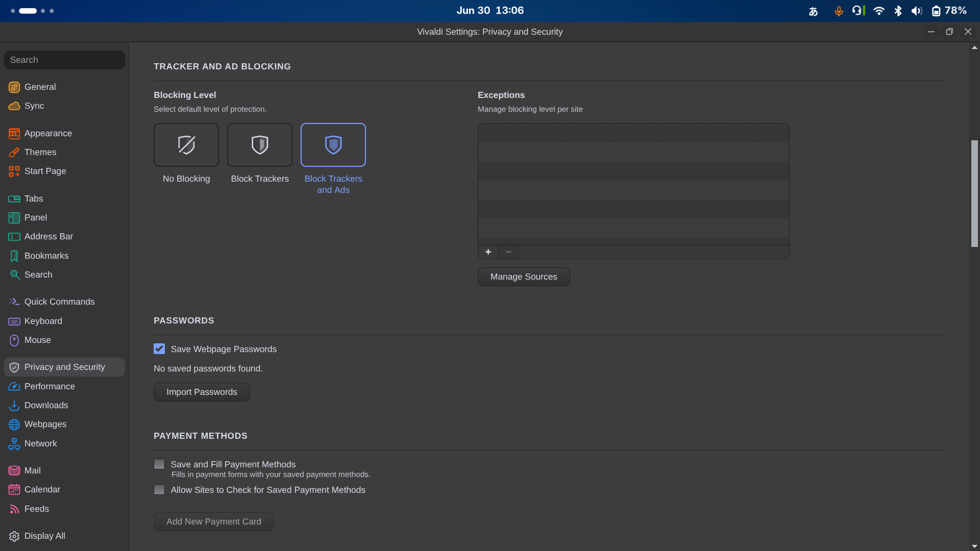
Task: Click the battery 78% indicator
Action: click(x=949, y=11)
